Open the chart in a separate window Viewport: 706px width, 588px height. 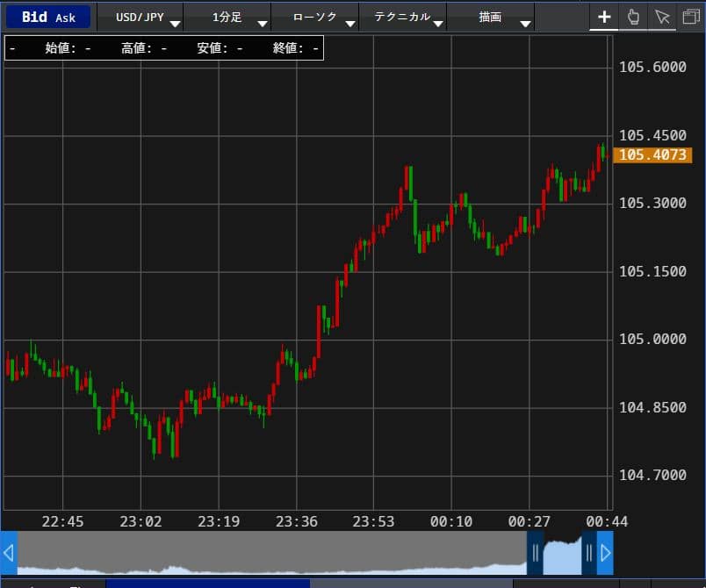click(x=691, y=17)
